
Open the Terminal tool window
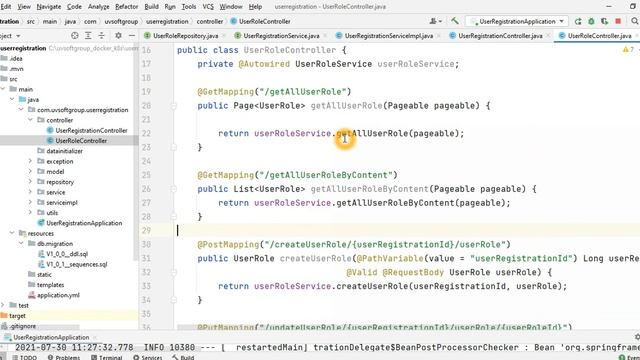tap(107, 357)
